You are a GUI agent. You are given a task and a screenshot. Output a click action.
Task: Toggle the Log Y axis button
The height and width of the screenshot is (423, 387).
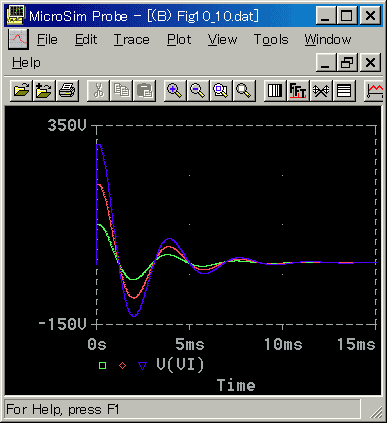[x=344, y=90]
